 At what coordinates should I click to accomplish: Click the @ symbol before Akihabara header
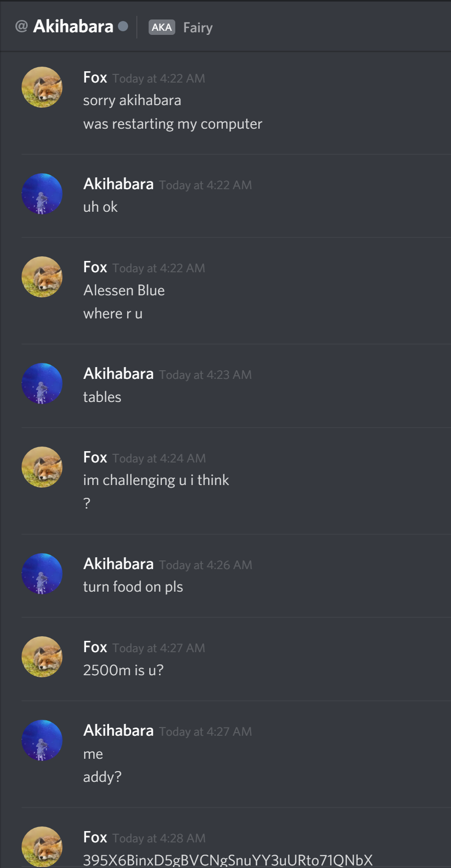point(21,26)
